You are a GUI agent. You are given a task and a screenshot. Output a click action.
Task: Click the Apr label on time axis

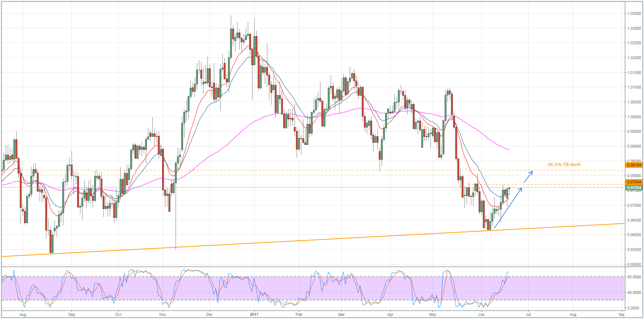click(390, 314)
